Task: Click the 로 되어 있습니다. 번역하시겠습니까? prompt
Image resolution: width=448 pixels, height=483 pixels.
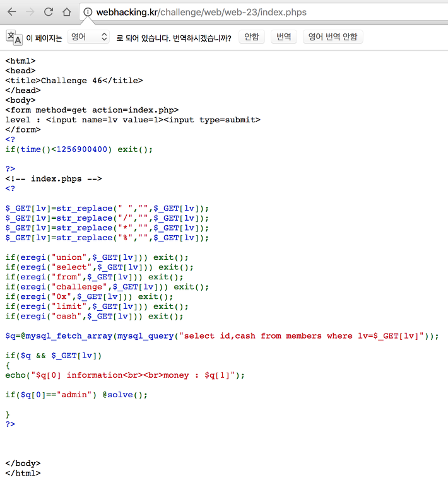Action: 174,38
